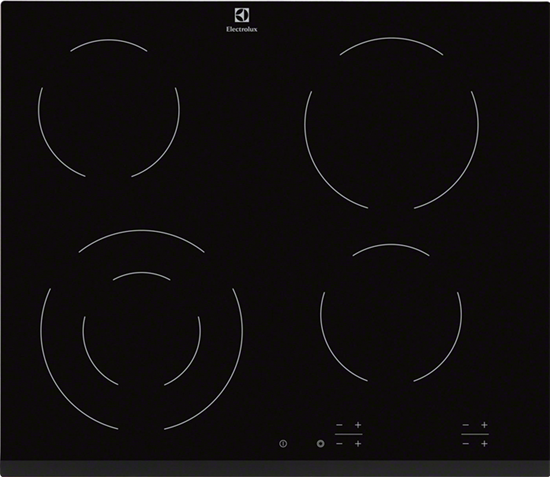Tap the upper plus in the left control group

coord(358,425)
